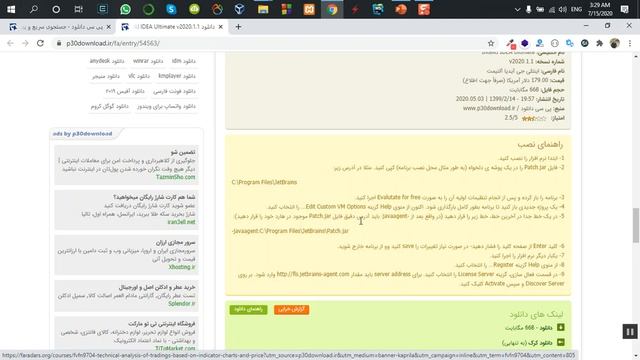Open the notification center icon
This screenshot has height=360, width=640.
[x=624, y=9]
